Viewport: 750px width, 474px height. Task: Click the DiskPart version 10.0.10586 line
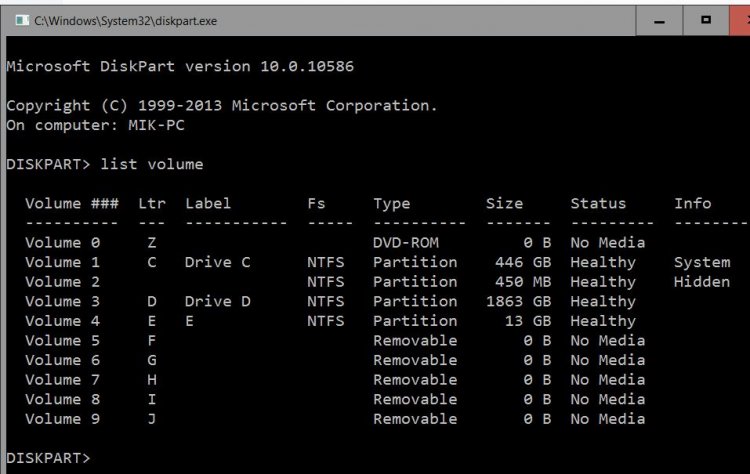click(x=180, y=66)
